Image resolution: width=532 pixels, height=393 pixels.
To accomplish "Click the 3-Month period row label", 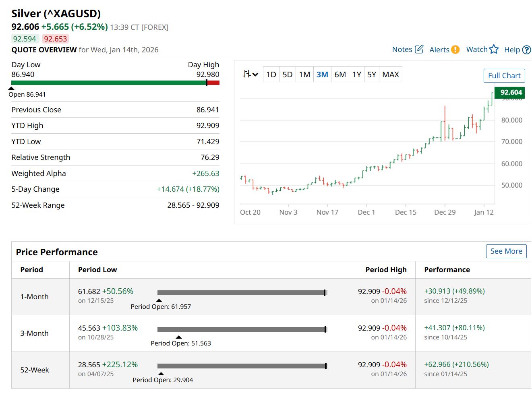I will click(x=35, y=333).
